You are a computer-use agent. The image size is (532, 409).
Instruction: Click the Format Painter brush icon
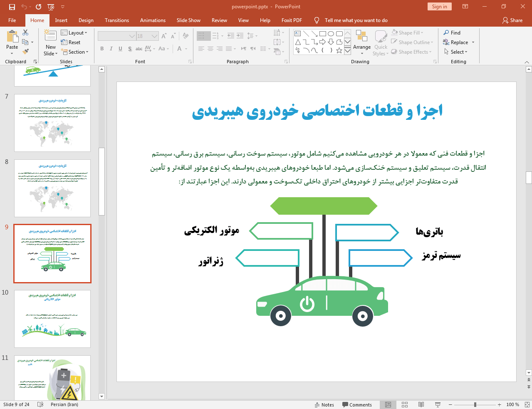(25, 52)
